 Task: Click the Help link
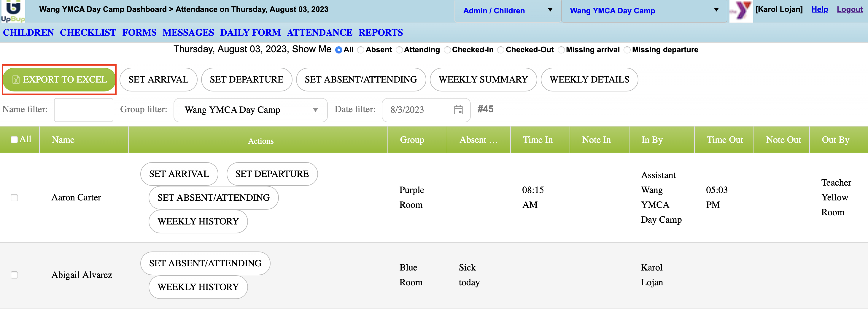click(x=819, y=10)
